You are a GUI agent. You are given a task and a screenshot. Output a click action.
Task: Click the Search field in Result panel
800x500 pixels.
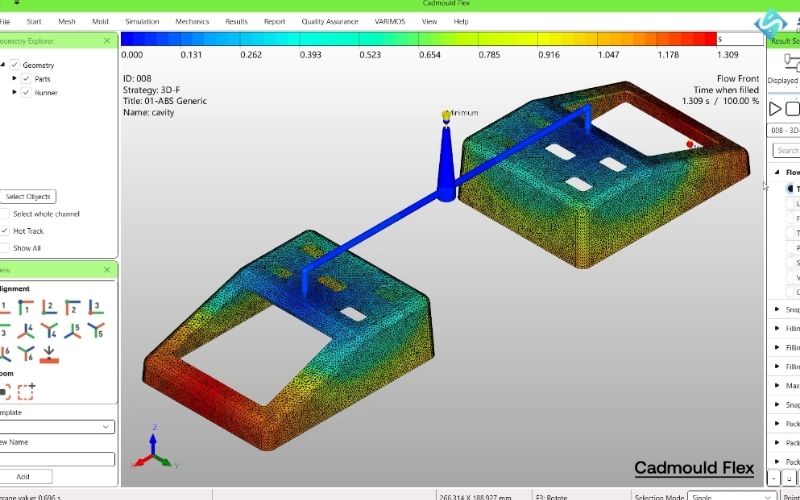786,151
